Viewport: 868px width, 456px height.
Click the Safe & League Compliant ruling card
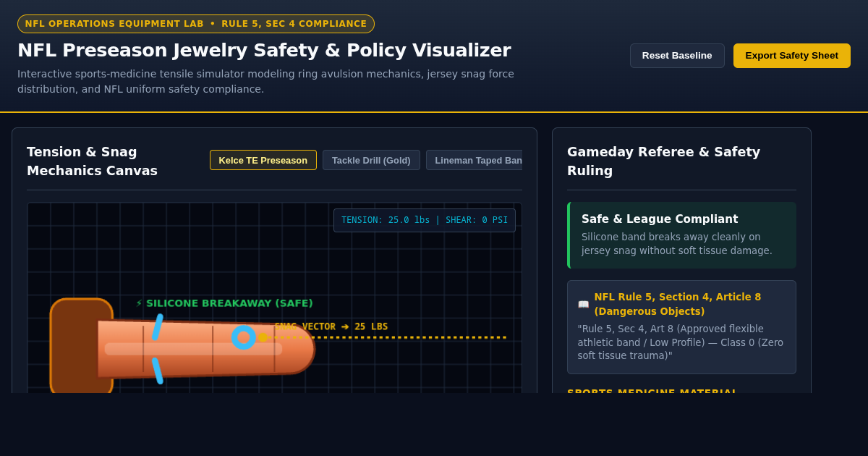click(x=681, y=235)
